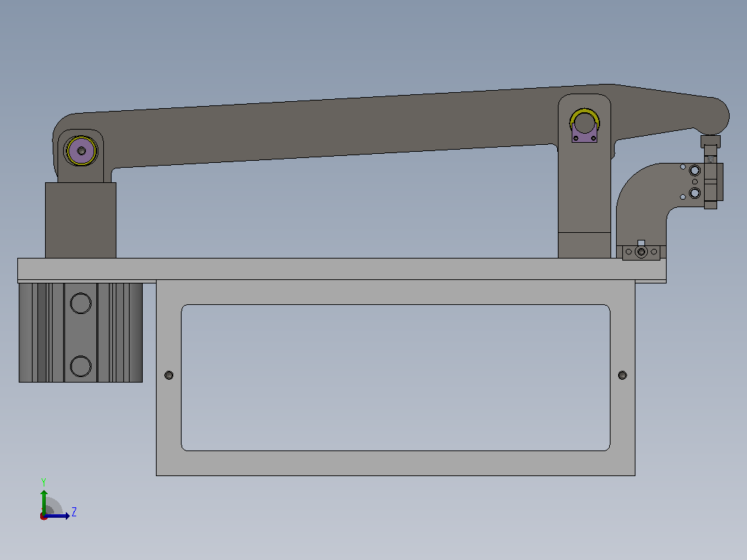Select the small mounting block under the elbow bracket
This screenshot has height=560, width=747.
coord(641,252)
